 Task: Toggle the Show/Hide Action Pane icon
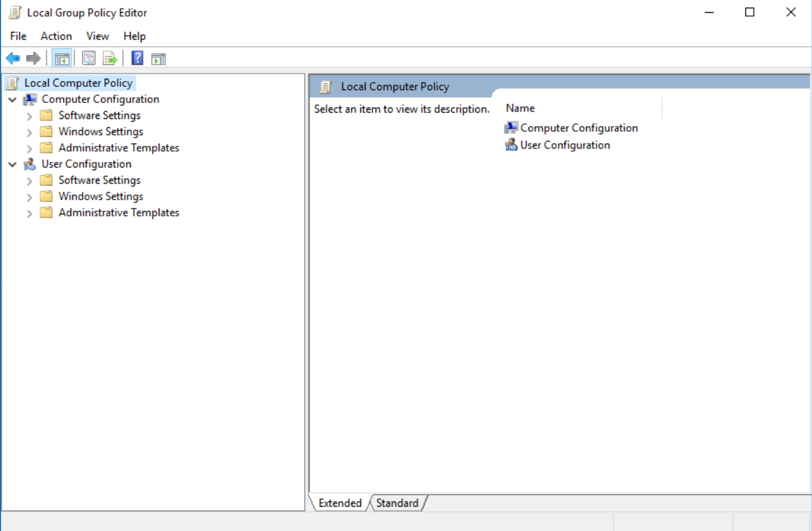click(x=159, y=59)
